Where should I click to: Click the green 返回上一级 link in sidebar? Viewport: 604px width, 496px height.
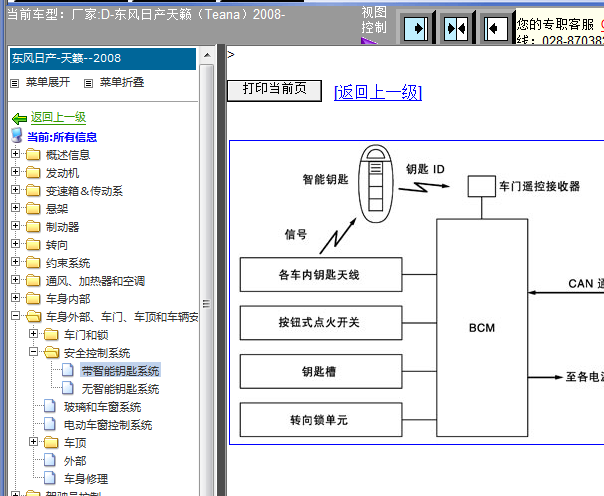(x=58, y=117)
